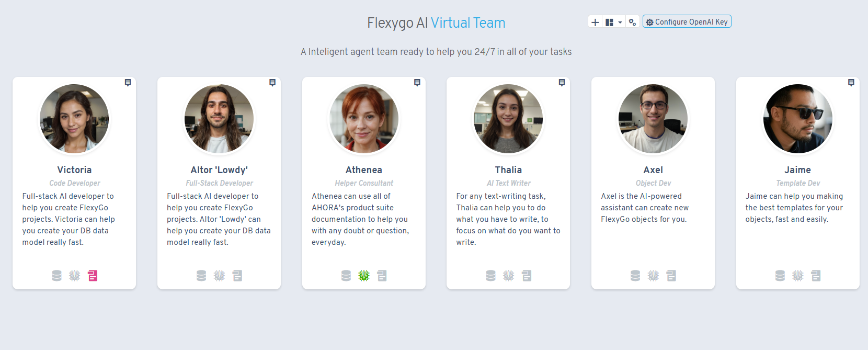Click the 'Object Dev' role label
This screenshot has width=868, height=350.
(x=653, y=183)
